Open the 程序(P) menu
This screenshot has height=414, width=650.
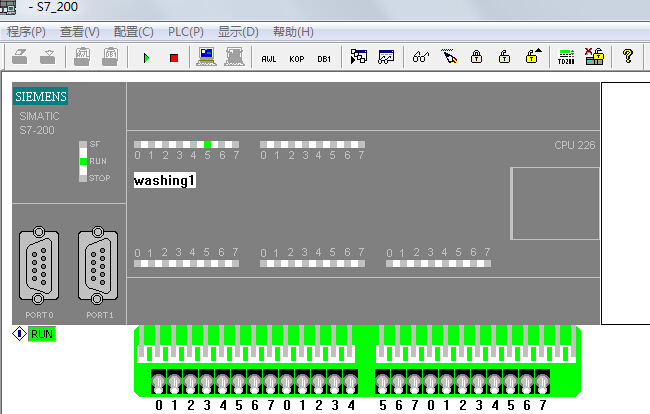pos(26,32)
